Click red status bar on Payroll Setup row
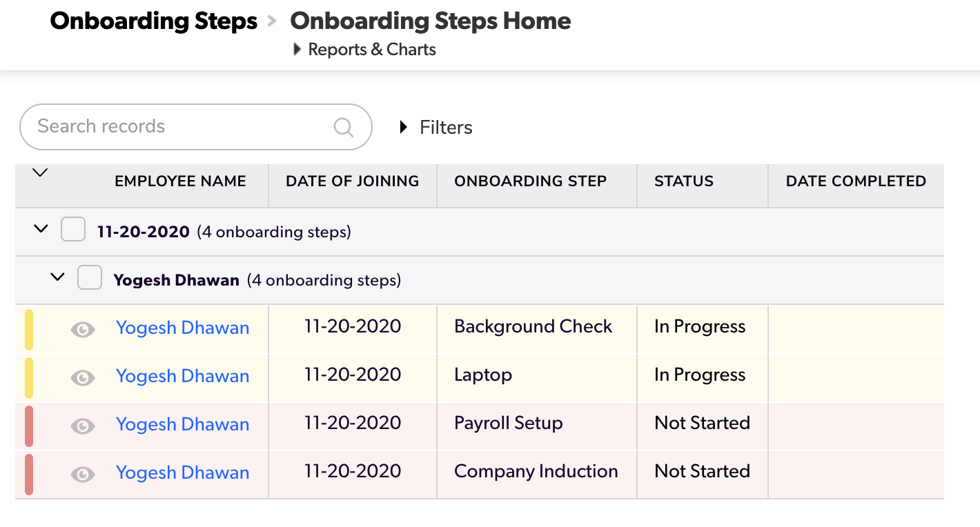This screenshot has width=980, height=527. pos(29,426)
